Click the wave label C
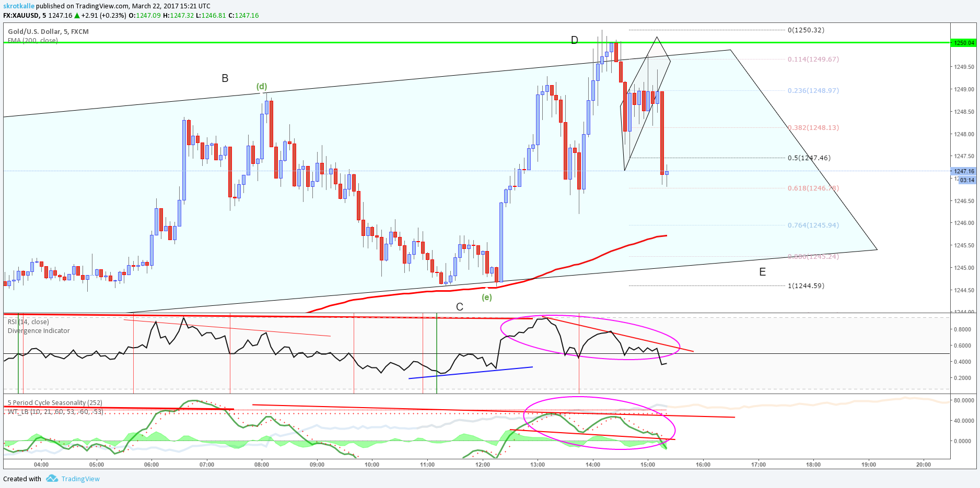Viewport: 980px width, 488px height. [x=460, y=307]
